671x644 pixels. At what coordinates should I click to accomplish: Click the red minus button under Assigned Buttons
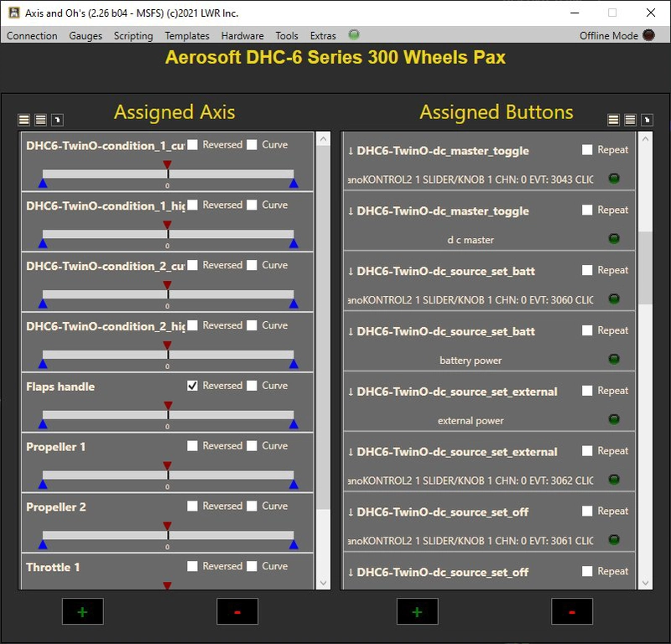point(573,611)
